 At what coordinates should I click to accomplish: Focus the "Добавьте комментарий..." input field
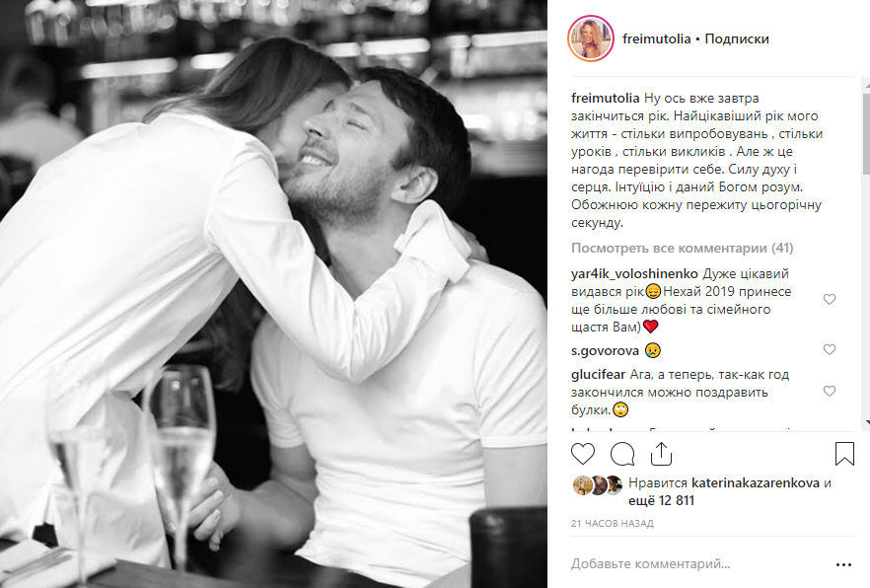[690, 564]
